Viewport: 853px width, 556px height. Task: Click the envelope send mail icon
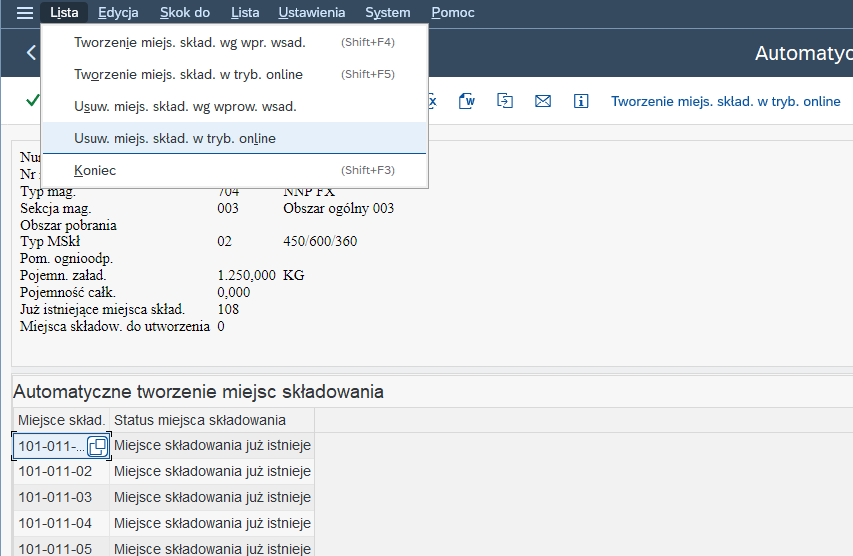[543, 101]
